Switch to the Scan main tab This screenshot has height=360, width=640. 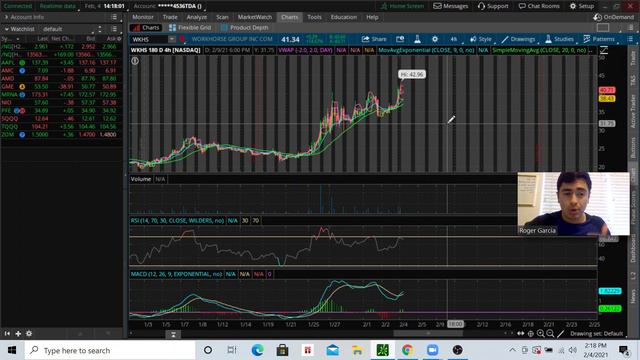pos(222,17)
